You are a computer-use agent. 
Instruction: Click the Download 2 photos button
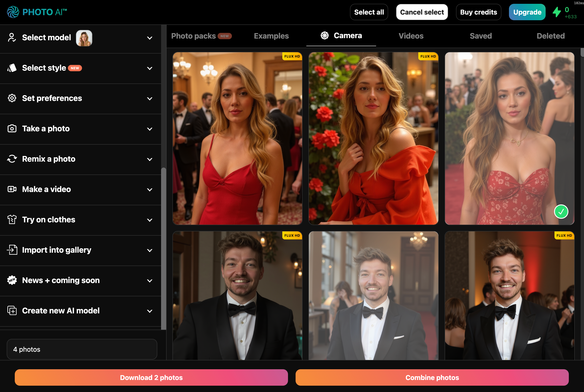pyautogui.click(x=151, y=377)
